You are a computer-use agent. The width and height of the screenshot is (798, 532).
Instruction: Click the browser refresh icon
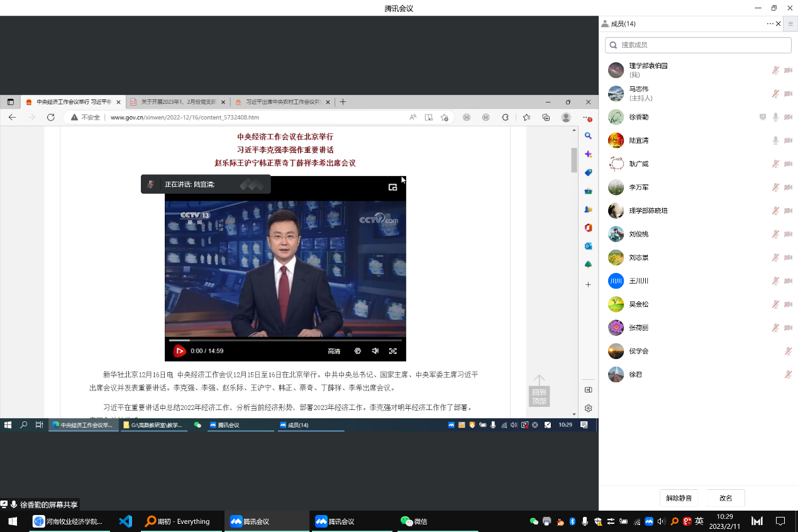pyautogui.click(x=51, y=117)
